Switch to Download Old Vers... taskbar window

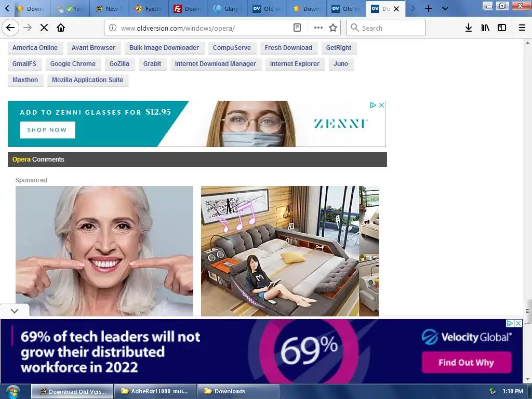(x=72, y=392)
